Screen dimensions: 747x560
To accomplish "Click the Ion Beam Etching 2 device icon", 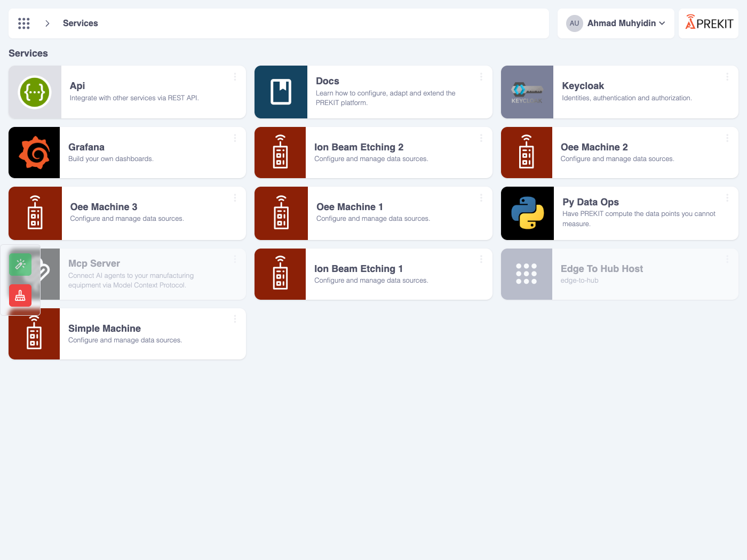I will tap(280, 153).
